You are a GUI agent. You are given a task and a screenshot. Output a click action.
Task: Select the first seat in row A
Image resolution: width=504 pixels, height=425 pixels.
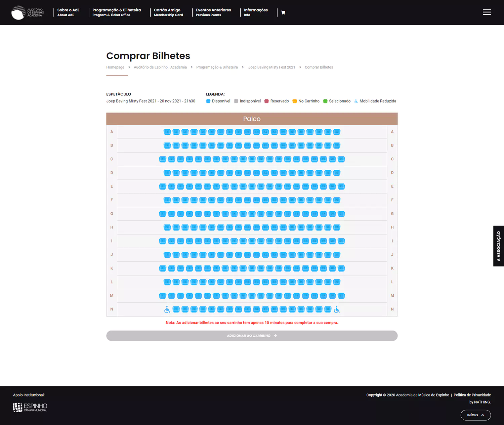pos(167,132)
